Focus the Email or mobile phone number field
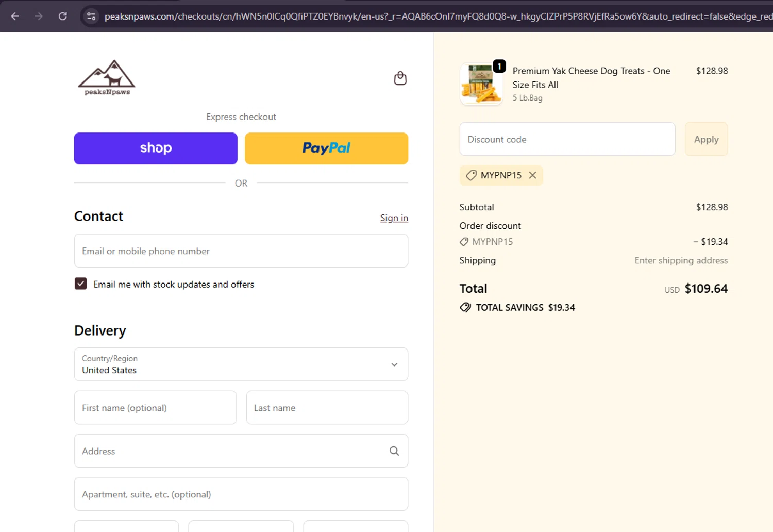 241,251
